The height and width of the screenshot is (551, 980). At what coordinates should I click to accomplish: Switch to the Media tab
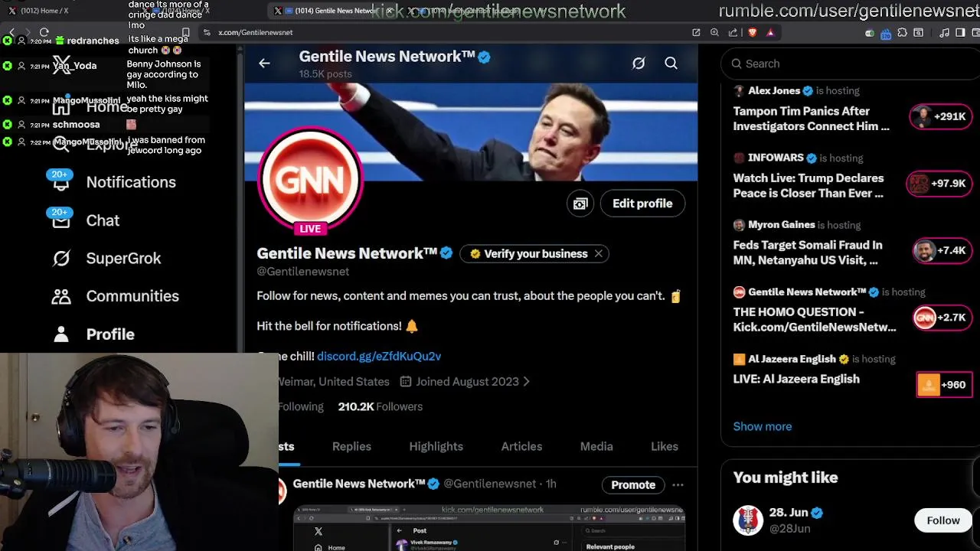[x=596, y=446]
